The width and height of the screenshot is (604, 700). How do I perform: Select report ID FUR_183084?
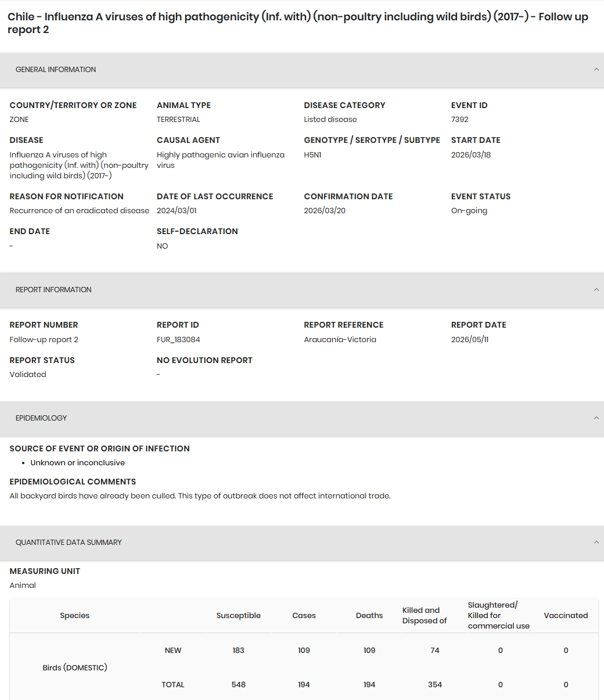178,340
